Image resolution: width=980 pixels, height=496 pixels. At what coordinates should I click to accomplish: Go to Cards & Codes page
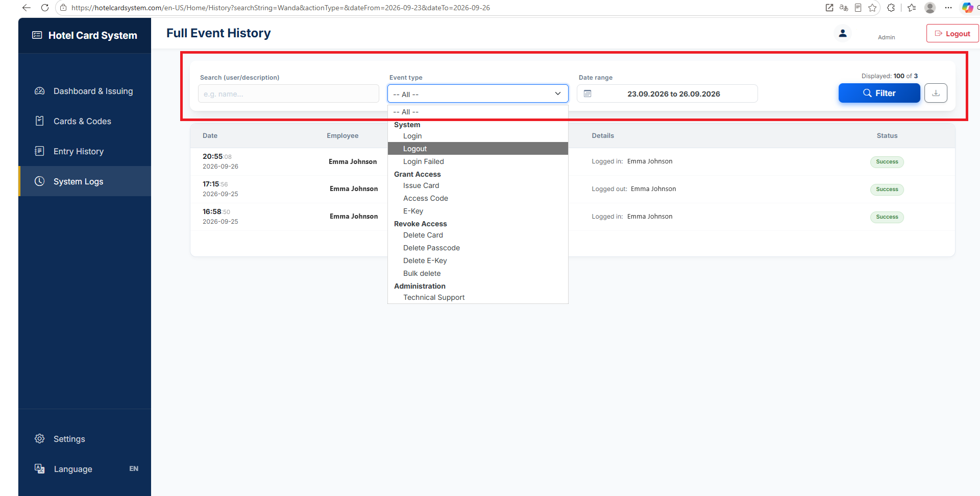pos(85,121)
